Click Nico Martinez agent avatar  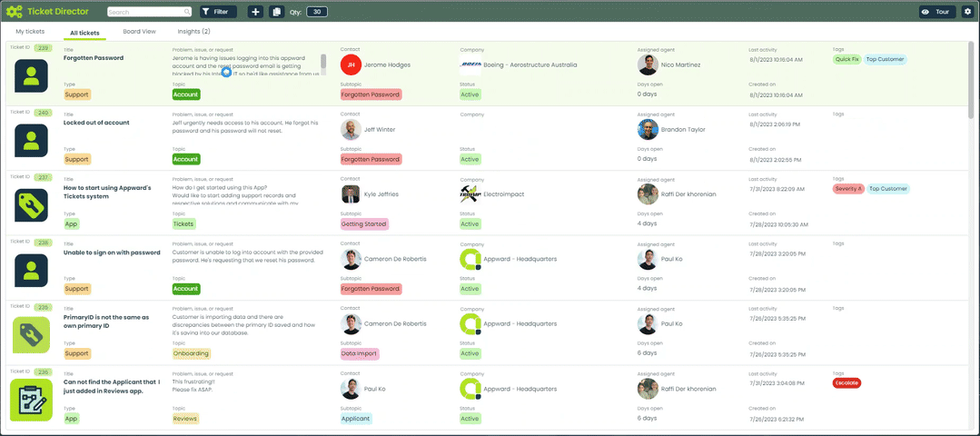click(648, 64)
